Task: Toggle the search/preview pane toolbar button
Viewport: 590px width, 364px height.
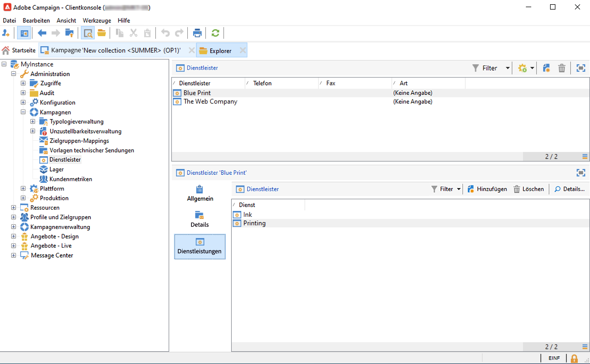Action: pos(88,33)
